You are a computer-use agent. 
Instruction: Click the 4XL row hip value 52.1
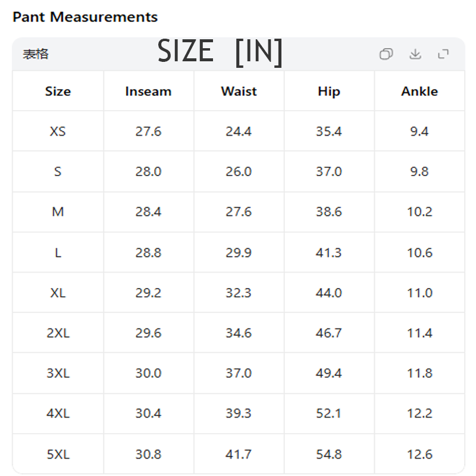(x=329, y=414)
